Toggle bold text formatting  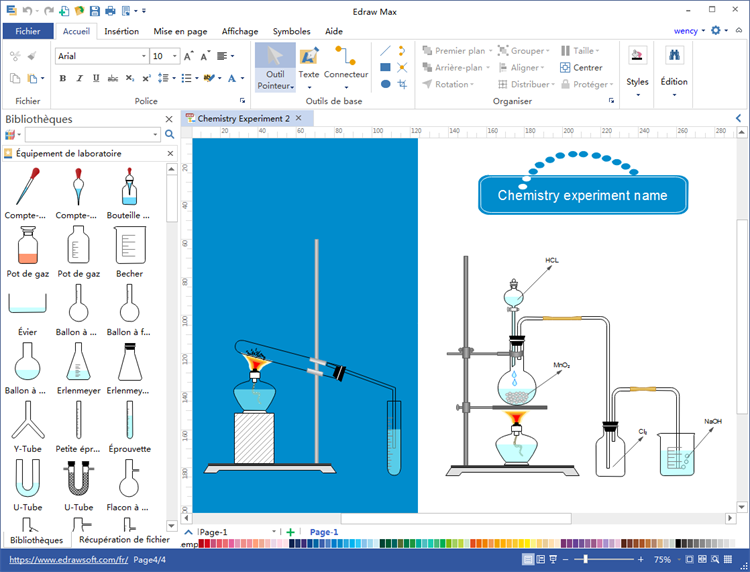[62, 78]
